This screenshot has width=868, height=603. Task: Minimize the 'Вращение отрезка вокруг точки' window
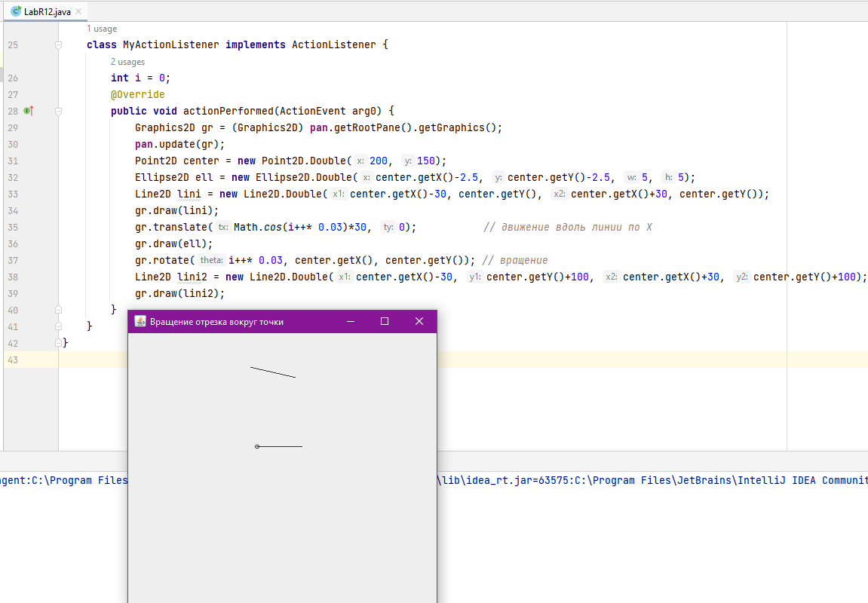pyautogui.click(x=351, y=321)
